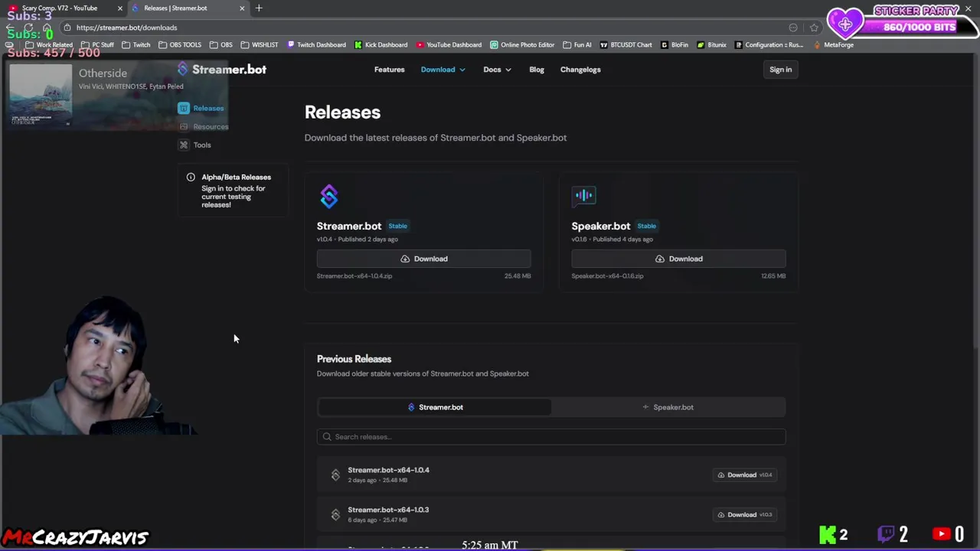Open the OBS bookmark folder
The image size is (980, 551).
point(221,45)
